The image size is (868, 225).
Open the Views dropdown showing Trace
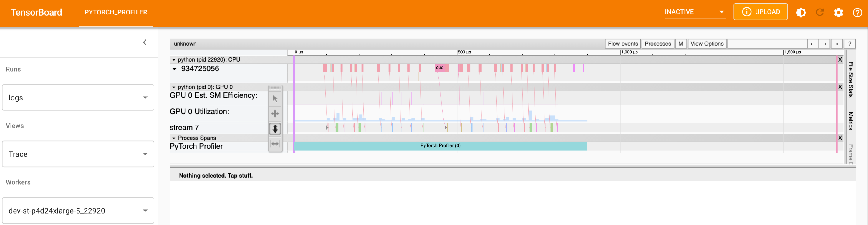tap(78, 154)
